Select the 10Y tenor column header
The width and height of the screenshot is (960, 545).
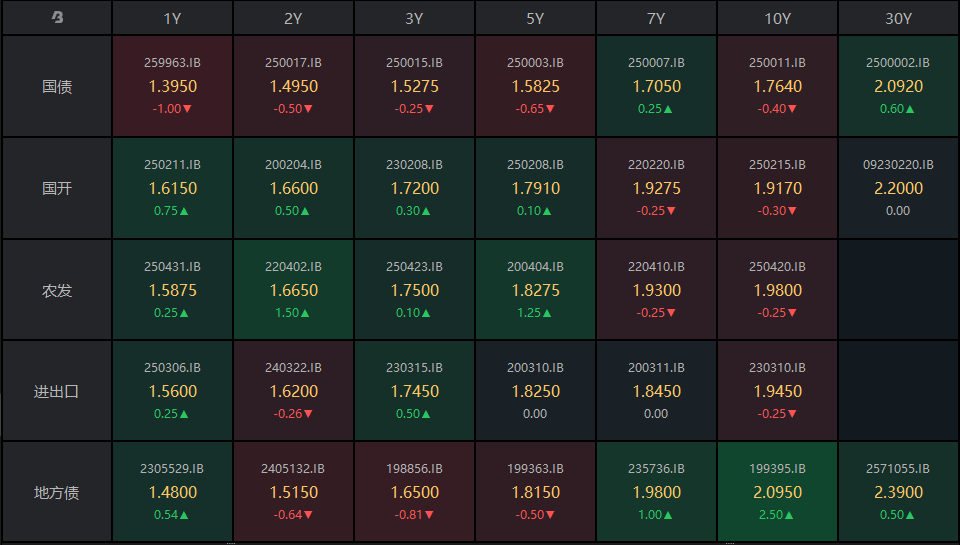777,18
